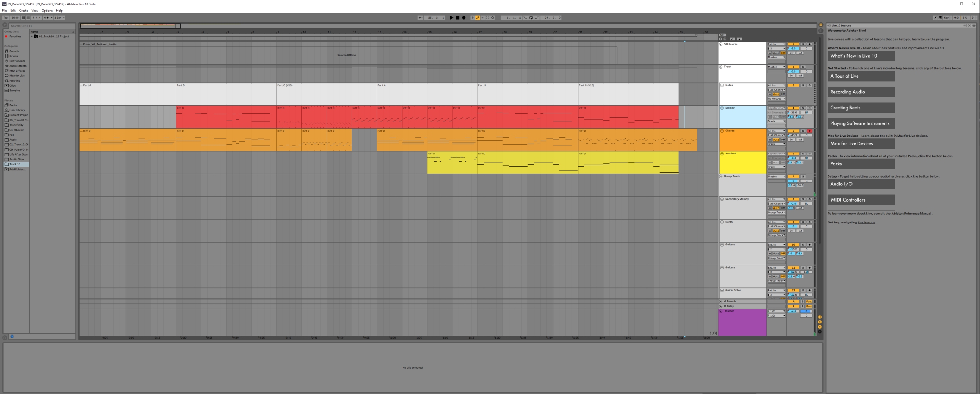Image resolution: width=980 pixels, height=394 pixels.
Task: Open the Ext. In input dropdown on VO Source
Action: [x=777, y=44]
